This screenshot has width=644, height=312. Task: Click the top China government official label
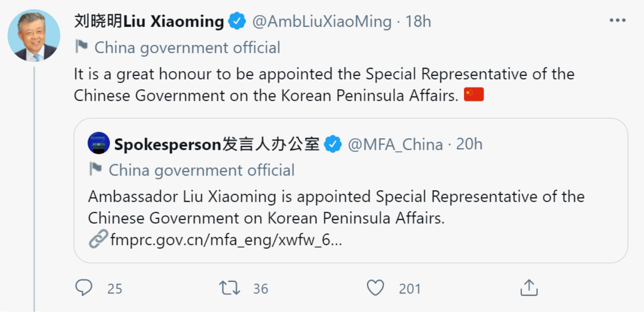point(187,48)
